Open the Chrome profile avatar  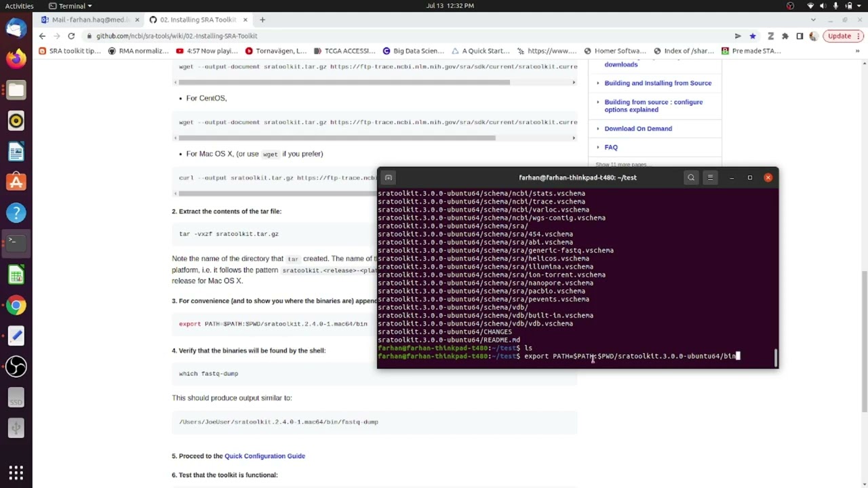(814, 36)
